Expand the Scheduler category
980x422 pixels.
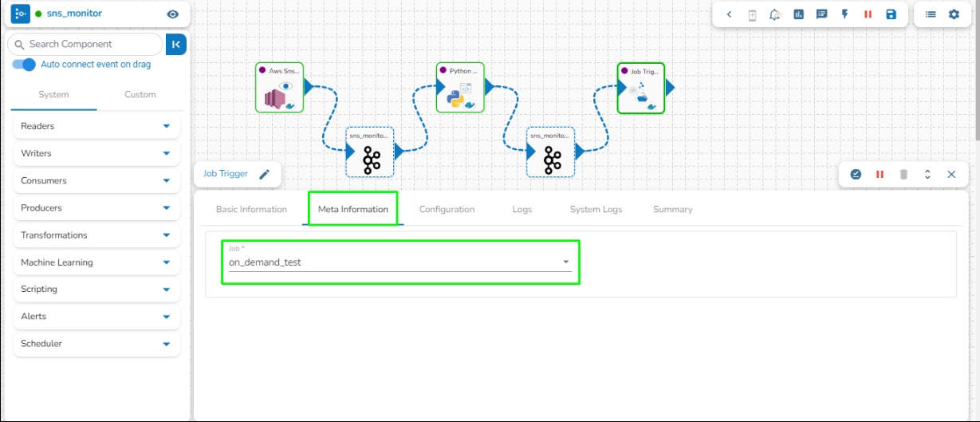[x=96, y=343]
